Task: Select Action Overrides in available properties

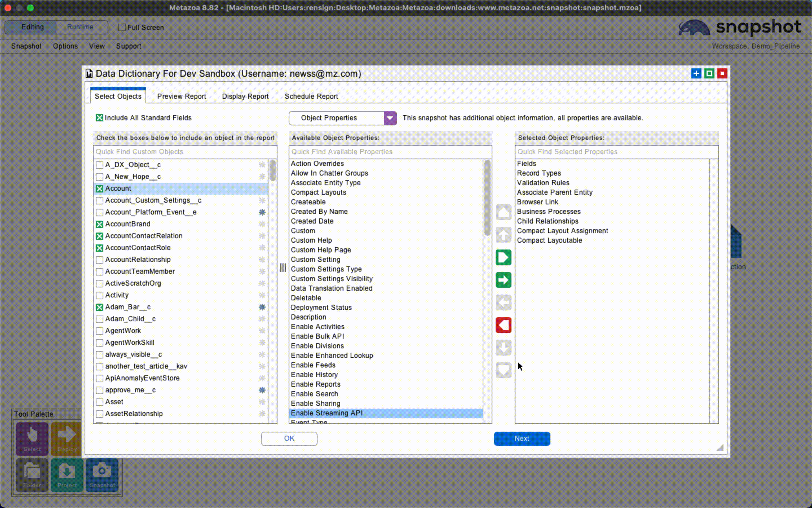Action: tap(386, 164)
